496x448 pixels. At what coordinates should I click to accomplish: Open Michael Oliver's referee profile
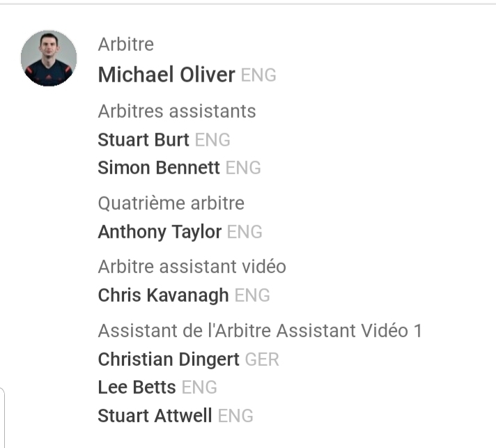pyautogui.click(x=166, y=75)
